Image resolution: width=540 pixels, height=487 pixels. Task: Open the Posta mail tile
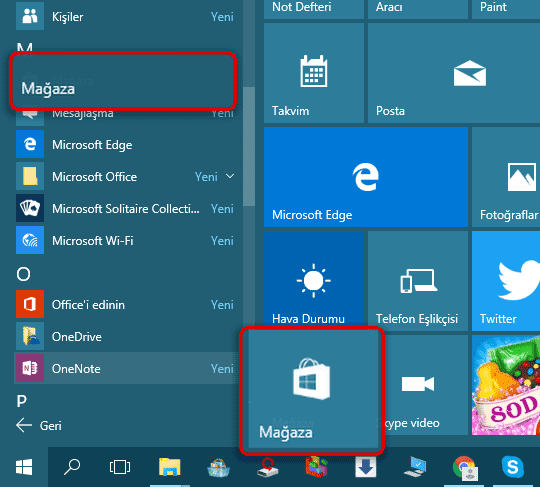pyautogui.click(x=454, y=73)
